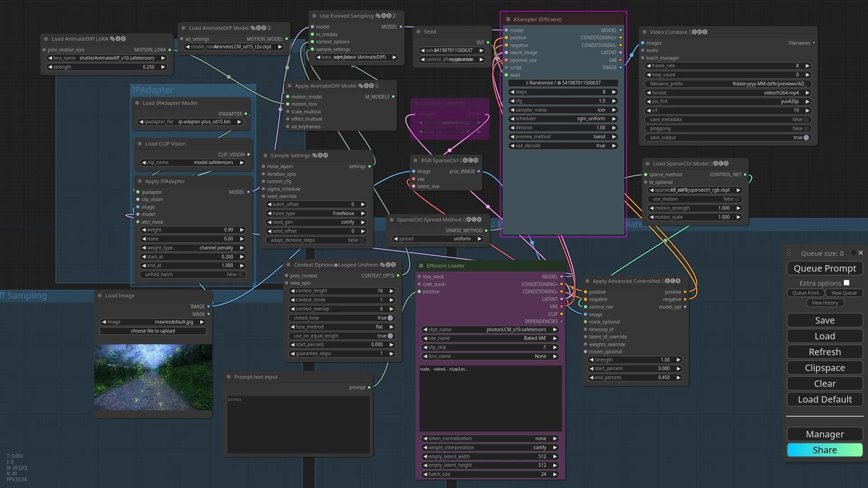Screen dimensions: 868x488
Task: Open the ckpt_name dropdown in Efficient Loader
Action: (490, 330)
